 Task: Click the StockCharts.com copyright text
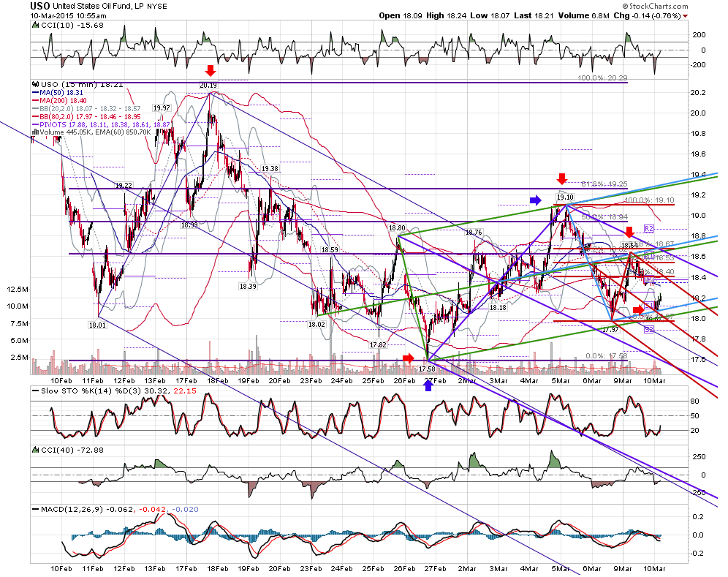656,6
